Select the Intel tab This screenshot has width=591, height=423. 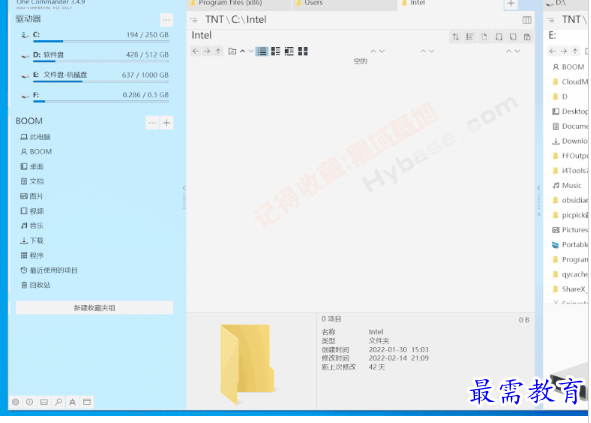click(x=450, y=3)
